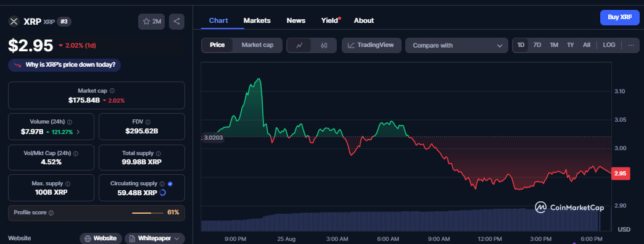Click the share icon button
Screen dimensions: 644x244
(x=176, y=22)
